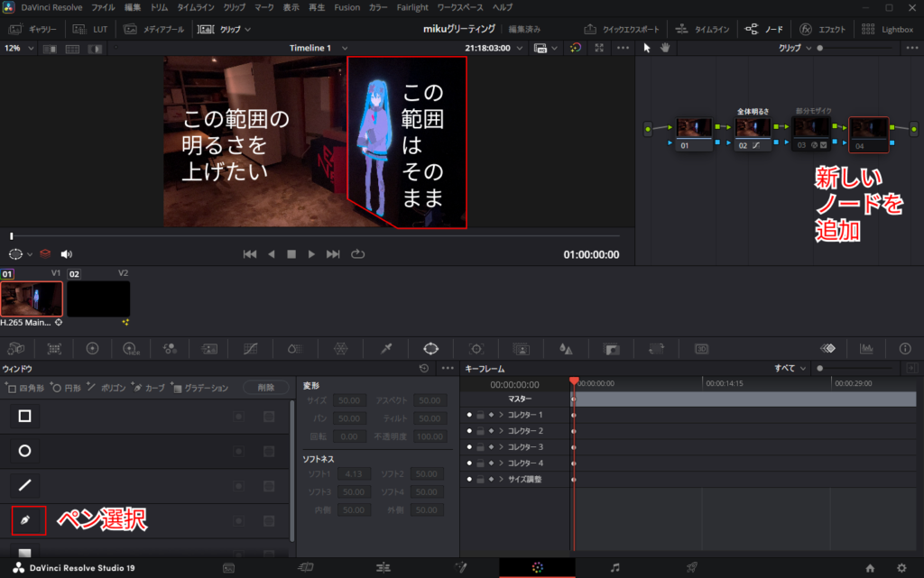Image resolution: width=924 pixels, height=578 pixels.
Task: Open the Color Match palette
Action: click(54, 349)
